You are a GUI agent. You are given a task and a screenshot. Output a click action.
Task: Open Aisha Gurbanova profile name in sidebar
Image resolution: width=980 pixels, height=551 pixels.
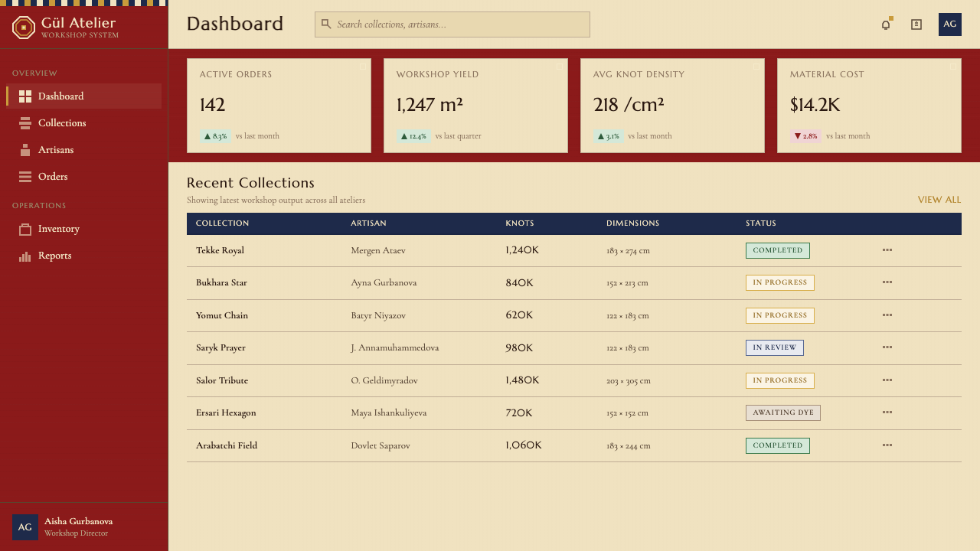[78, 522]
